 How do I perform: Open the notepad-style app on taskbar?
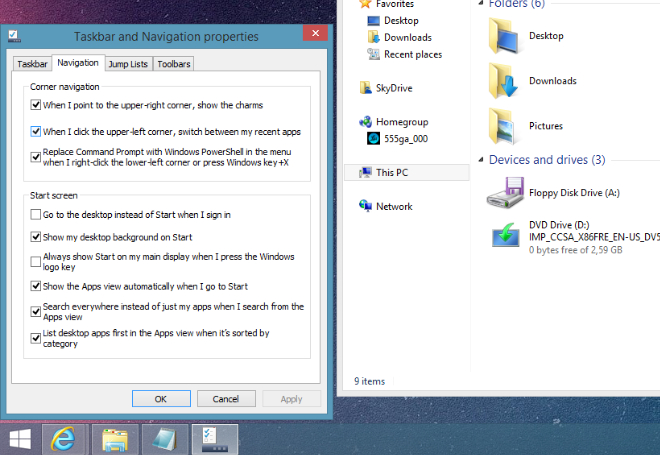click(165, 440)
